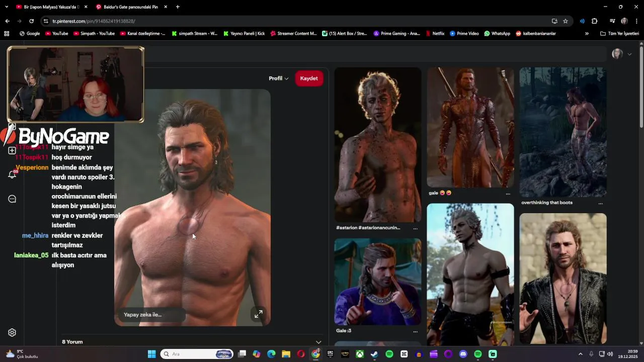Viewport: 644px width, 362px height.
Task: Open volume control in system tray
Action: coord(610,354)
